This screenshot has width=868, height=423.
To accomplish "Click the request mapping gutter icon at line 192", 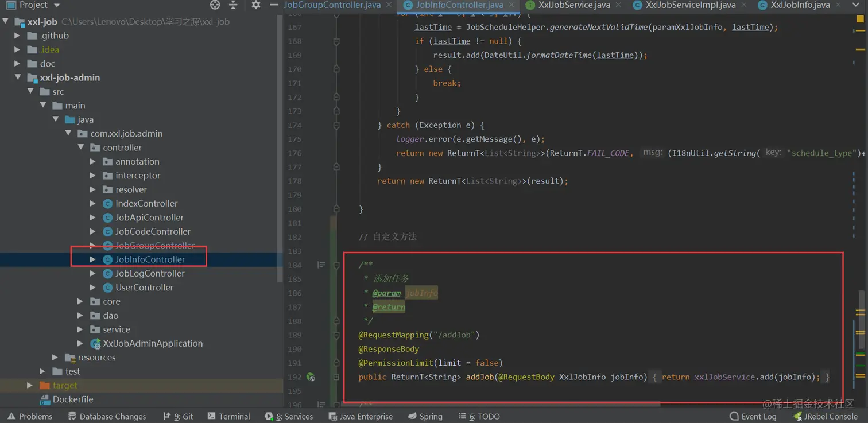I will point(311,377).
